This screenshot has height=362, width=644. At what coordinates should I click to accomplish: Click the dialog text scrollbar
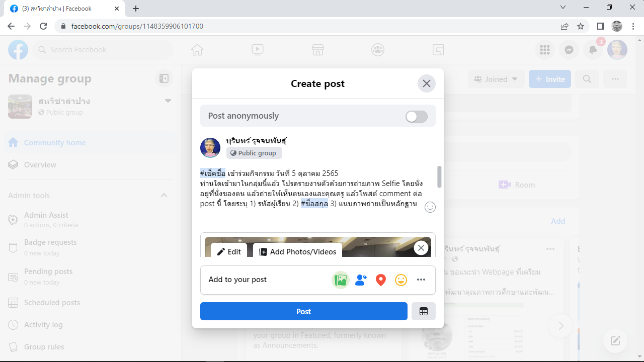pos(440,177)
